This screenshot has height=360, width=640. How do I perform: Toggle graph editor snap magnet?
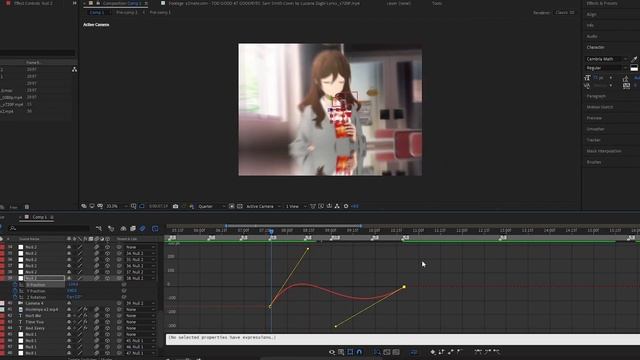[x=359, y=352]
